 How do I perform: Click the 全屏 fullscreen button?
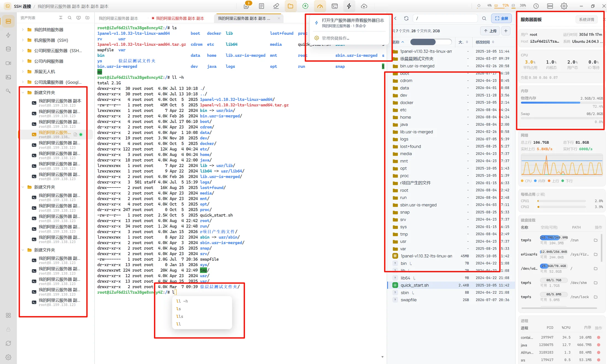point(501,18)
